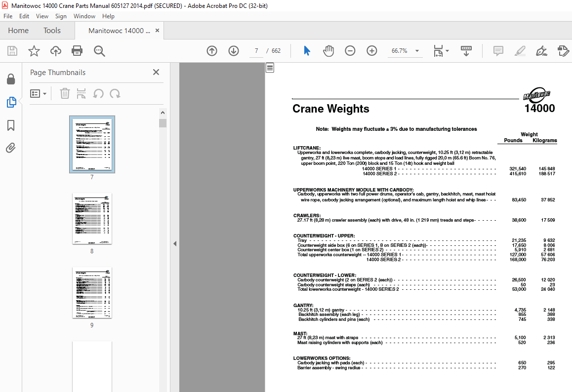Open the Bookmarks panel icon
Image resolution: width=572 pixels, height=392 pixels.
tap(11, 125)
